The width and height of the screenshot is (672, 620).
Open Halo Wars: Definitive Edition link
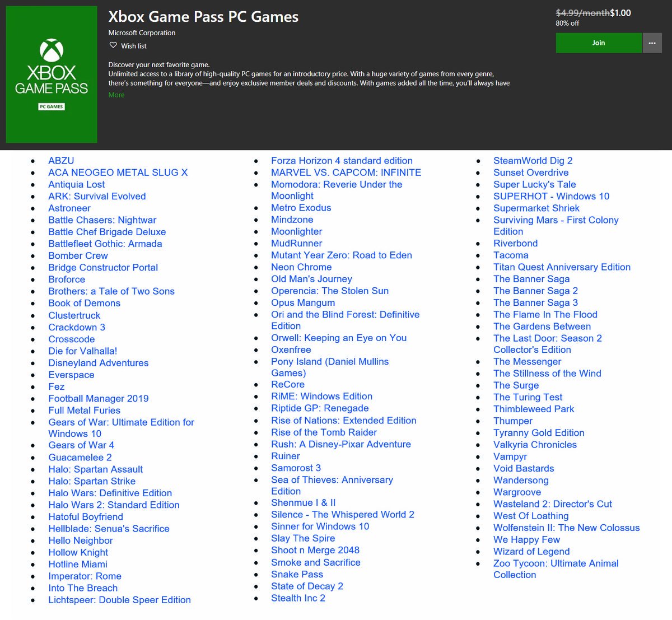click(x=110, y=493)
